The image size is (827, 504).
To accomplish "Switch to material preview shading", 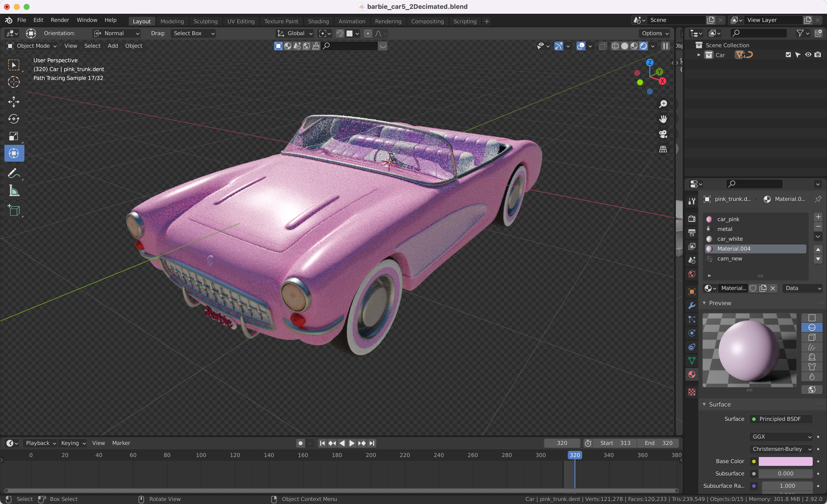I will (634, 46).
